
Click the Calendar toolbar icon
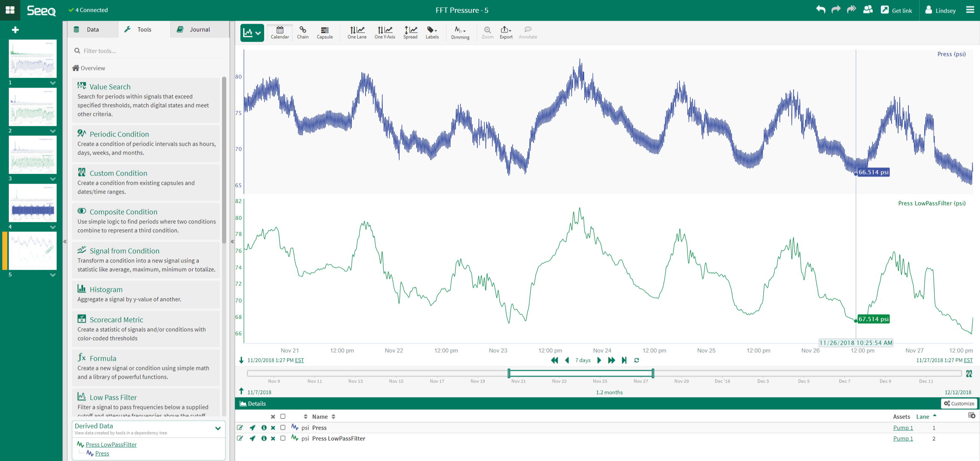click(279, 32)
